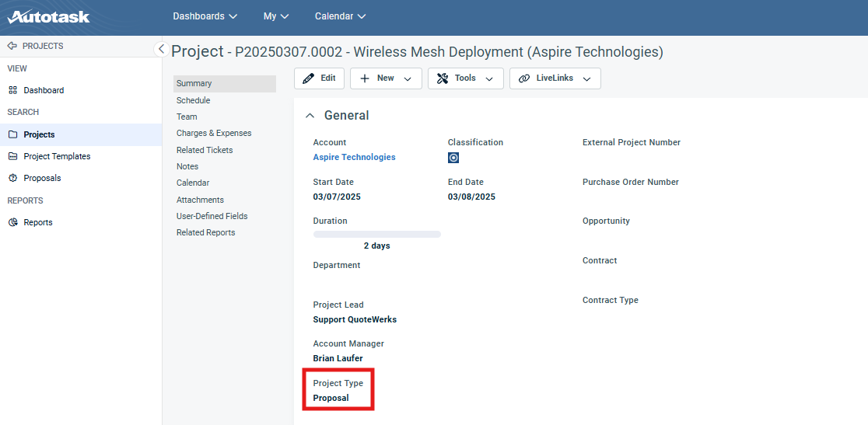
Task: Click the Project Templates icon in sidebar
Action: pyautogui.click(x=12, y=156)
